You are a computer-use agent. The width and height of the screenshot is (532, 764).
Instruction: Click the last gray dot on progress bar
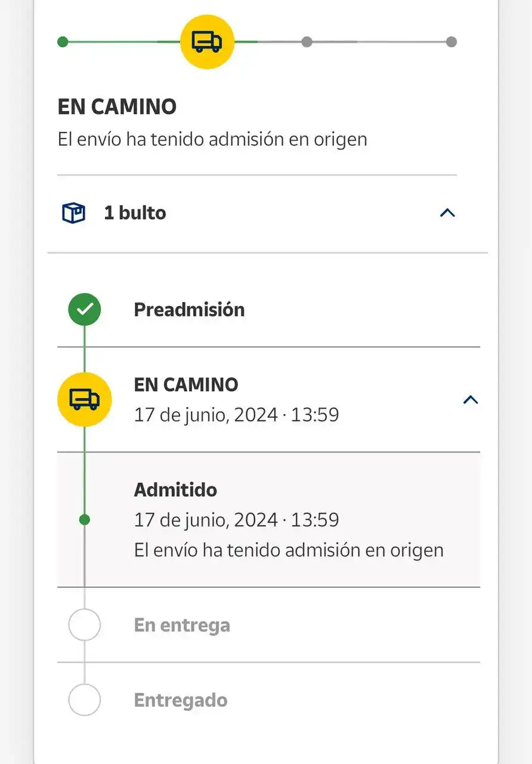tap(451, 42)
